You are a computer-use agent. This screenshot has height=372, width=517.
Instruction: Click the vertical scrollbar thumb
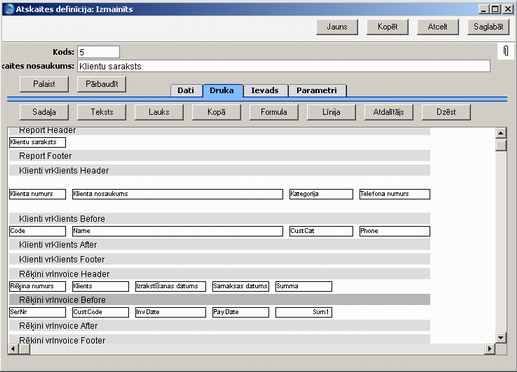pos(501,145)
